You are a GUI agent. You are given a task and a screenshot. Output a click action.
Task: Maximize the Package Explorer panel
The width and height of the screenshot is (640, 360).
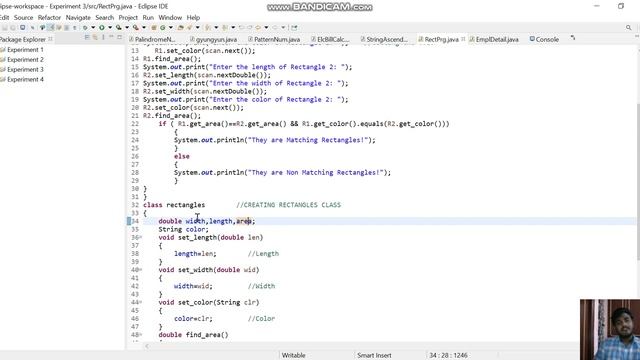point(119,37)
